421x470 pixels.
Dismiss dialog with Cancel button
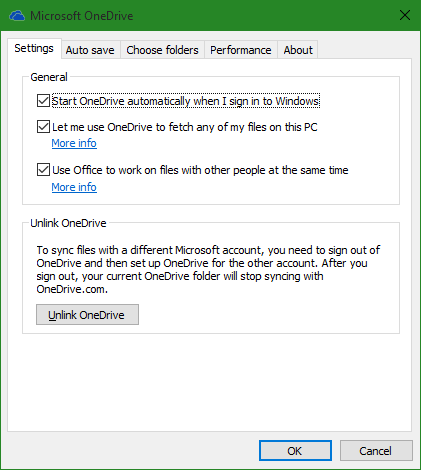point(376,451)
